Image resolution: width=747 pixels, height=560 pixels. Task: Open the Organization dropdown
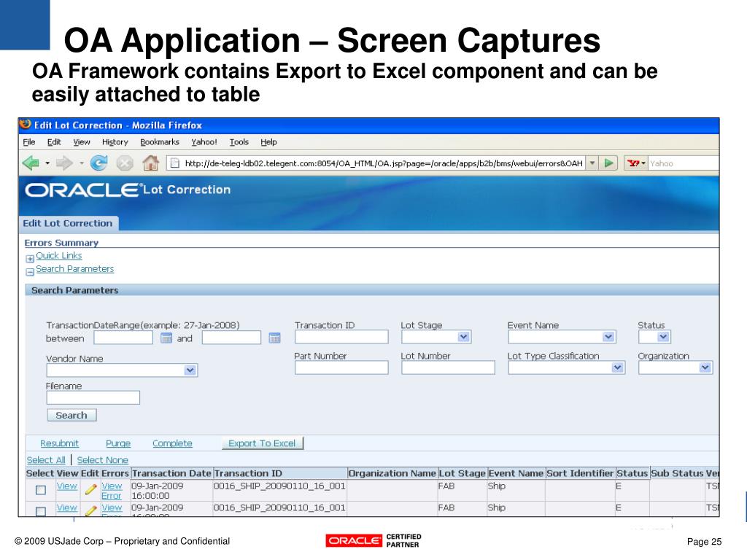click(705, 367)
